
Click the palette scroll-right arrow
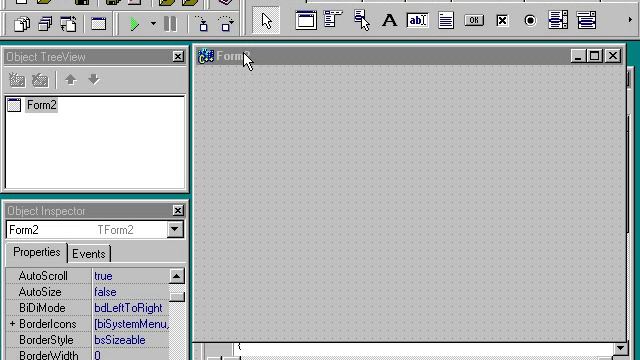tap(630, 20)
